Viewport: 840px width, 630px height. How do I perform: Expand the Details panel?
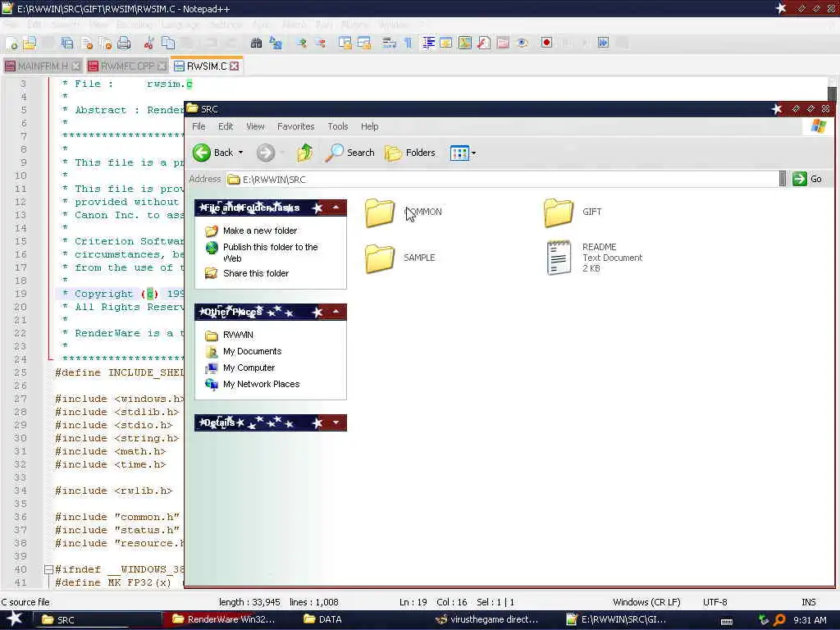336,422
